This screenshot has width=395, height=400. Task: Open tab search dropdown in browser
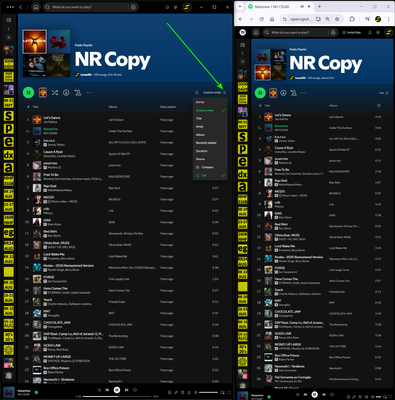tap(240, 6)
